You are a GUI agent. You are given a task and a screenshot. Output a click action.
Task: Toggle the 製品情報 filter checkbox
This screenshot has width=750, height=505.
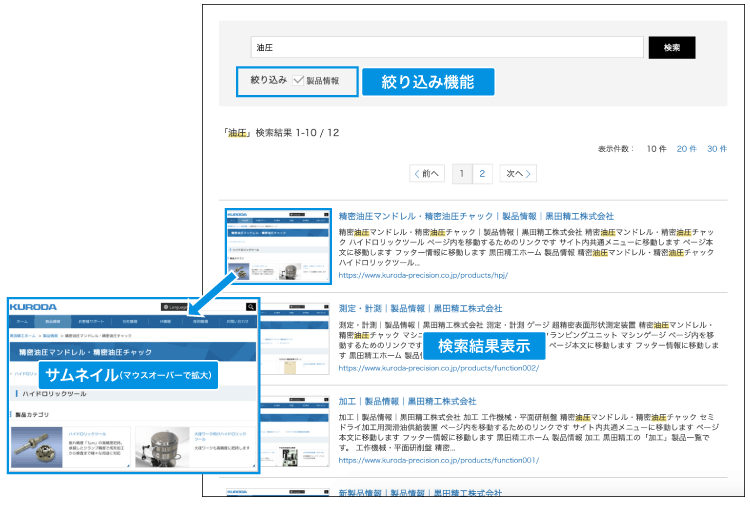click(298, 80)
